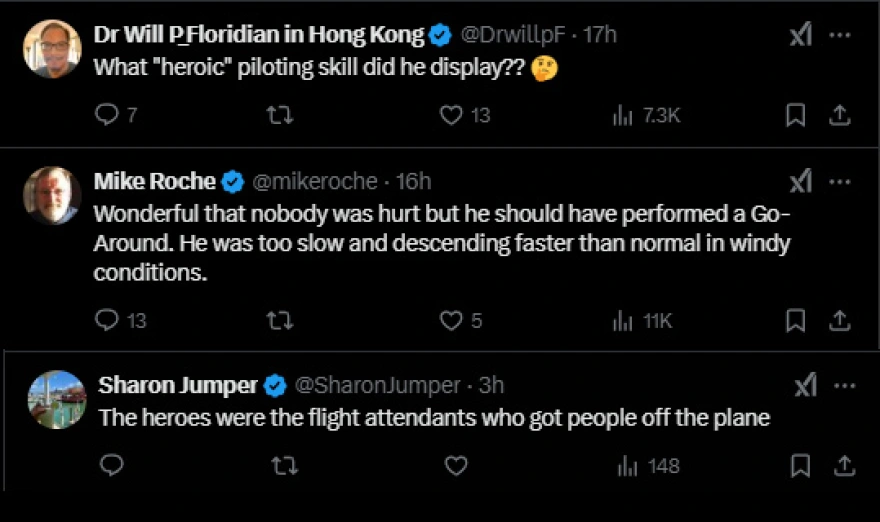
Task: Retweet Dr Will P_Floridian's post
Action: click(x=281, y=115)
